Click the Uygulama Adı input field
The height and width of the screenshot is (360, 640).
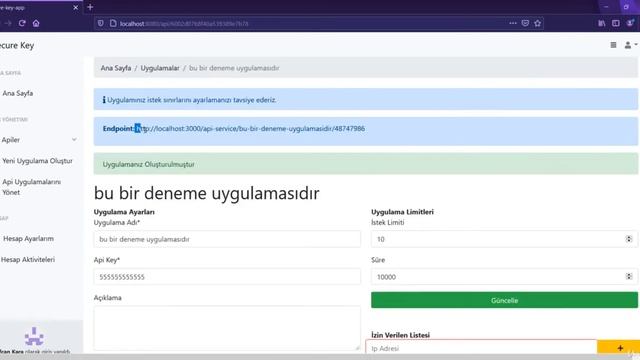point(227,239)
